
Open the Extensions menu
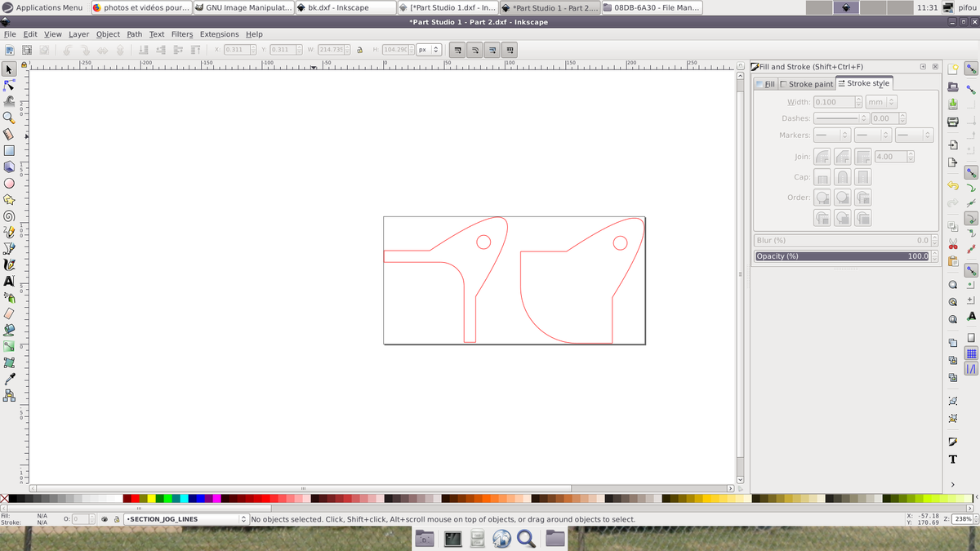tap(219, 34)
